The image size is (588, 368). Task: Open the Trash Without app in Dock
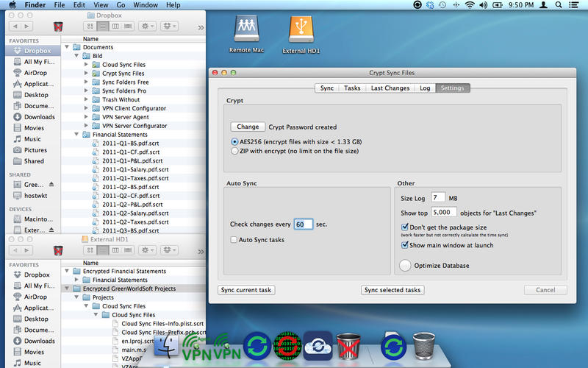[348, 346]
